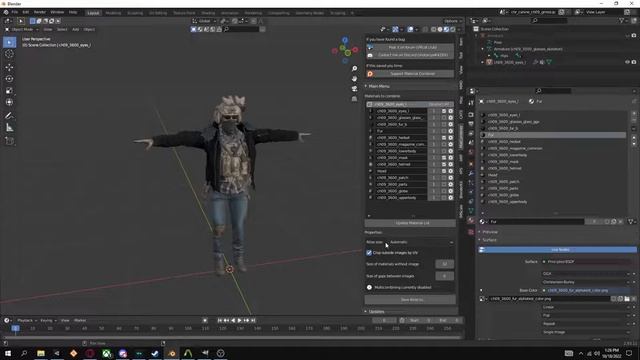Open the Christensen-Burley subsurface dropdown
Screen dimensions: 640x360
(x=586, y=282)
